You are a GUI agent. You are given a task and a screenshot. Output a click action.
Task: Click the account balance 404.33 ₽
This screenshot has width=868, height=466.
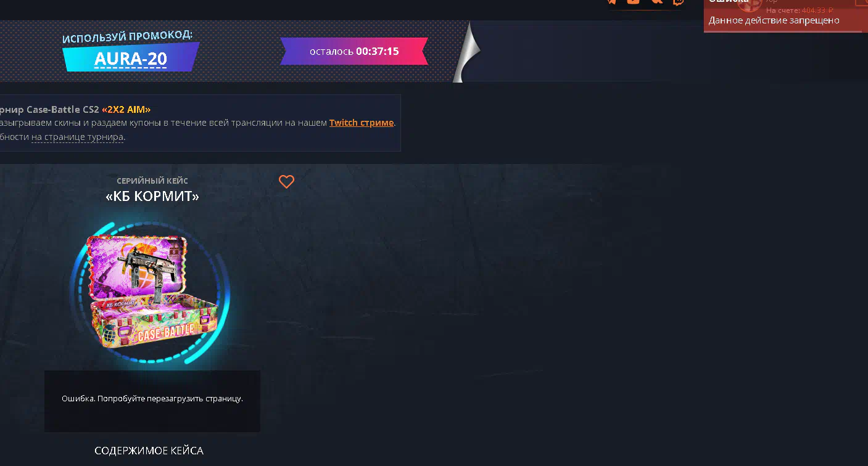point(817,10)
